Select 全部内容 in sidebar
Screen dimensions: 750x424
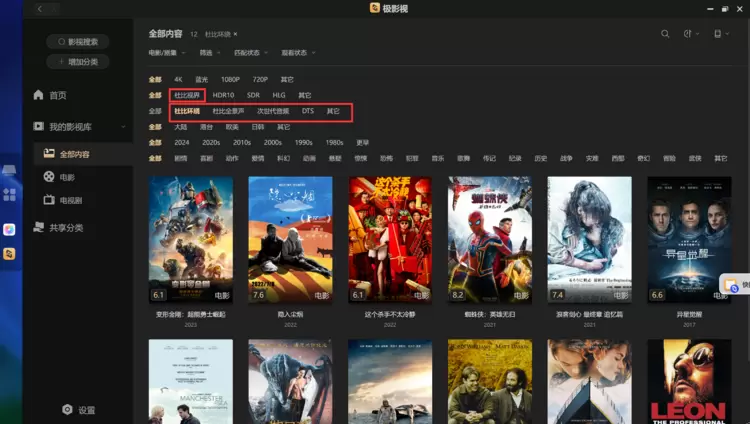75,154
